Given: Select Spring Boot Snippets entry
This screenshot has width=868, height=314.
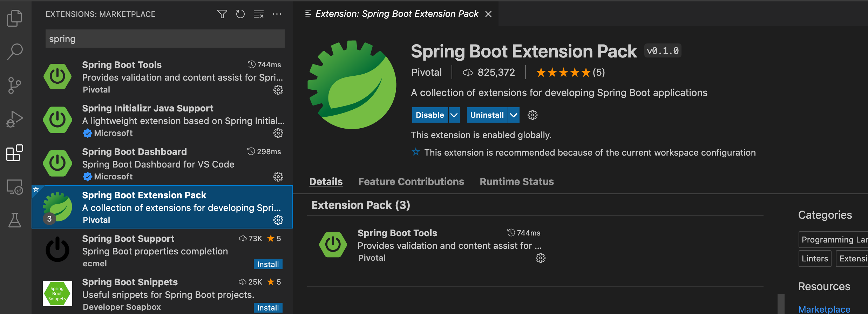Looking at the screenshot, I should tap(162, 294).
